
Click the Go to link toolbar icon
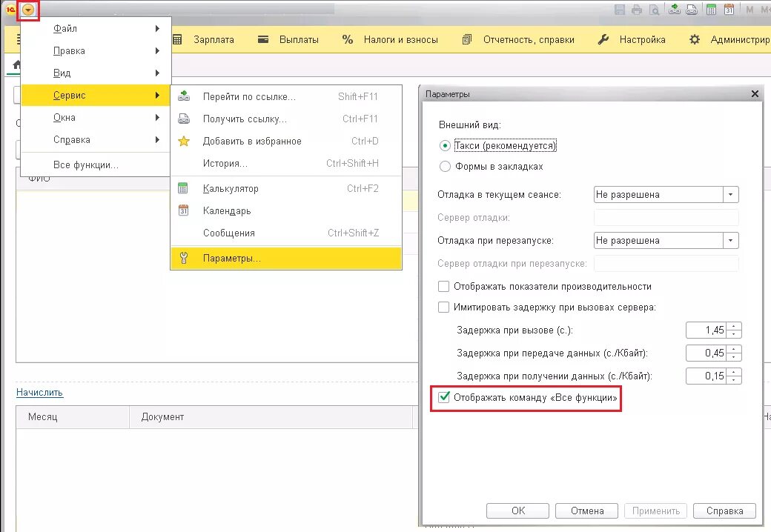click(675, 10)
